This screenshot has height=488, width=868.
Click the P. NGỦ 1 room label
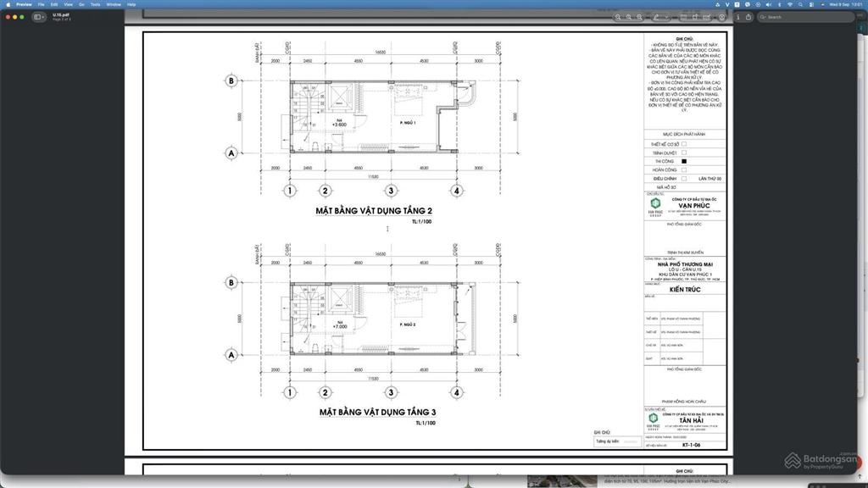pyautogui.click(x=408, y=123)
